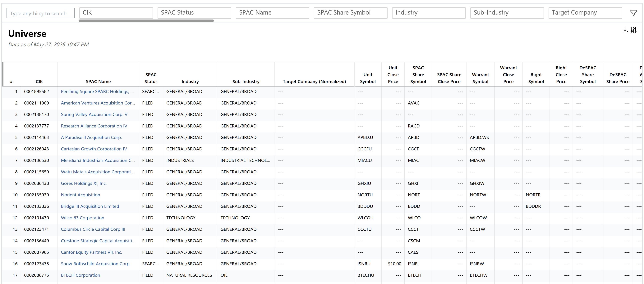The width and height of the screenshot is (644, 284).
Task: Click the APBD.U unit symbol cell
Action: (x=365, y=138)
